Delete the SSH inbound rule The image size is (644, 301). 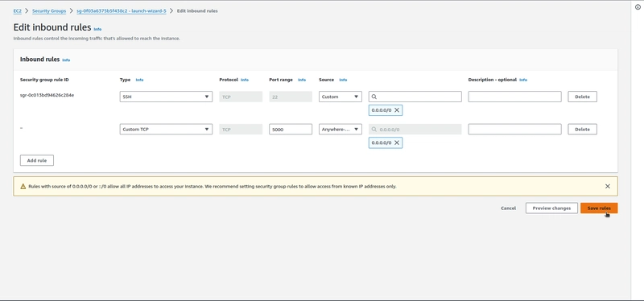point(582,97)
